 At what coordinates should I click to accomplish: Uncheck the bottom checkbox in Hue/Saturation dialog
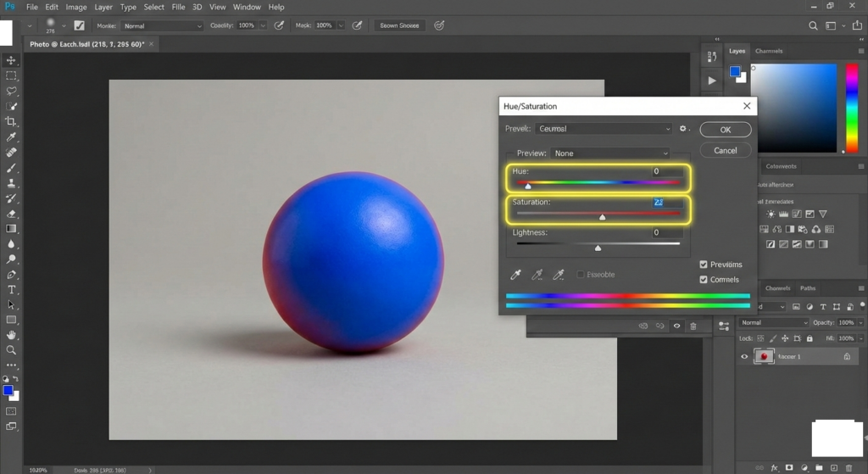click(x=704, y=280)
